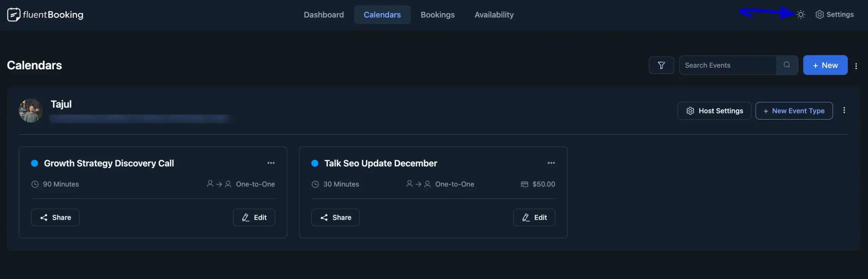The width and height of the screenshot is (868, 279).
Task: Click the payment card icon next to $50.00
Action: (x=525, y=184)
